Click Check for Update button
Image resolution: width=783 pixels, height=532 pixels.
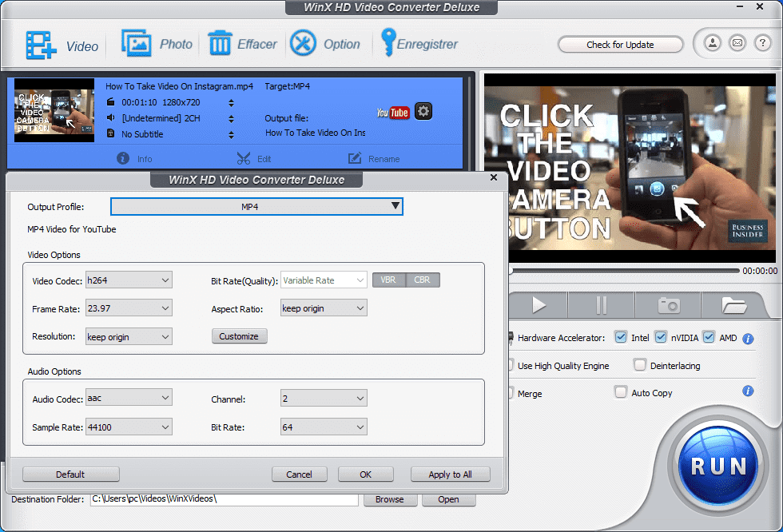click(x=620, y=45)
